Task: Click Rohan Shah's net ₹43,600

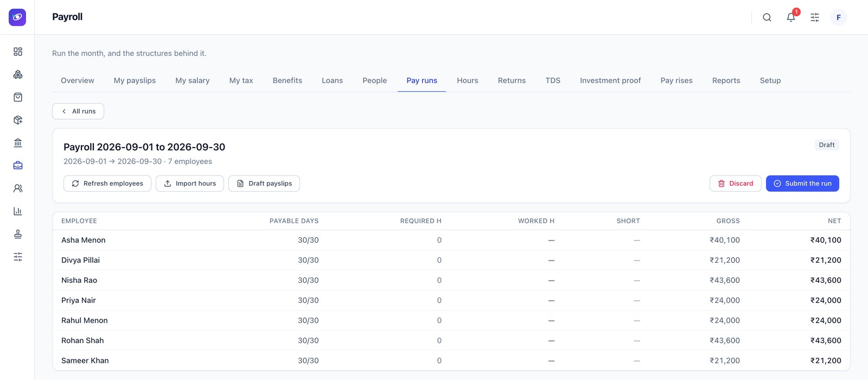Action: pyautogui.click(x=826, y=340)
